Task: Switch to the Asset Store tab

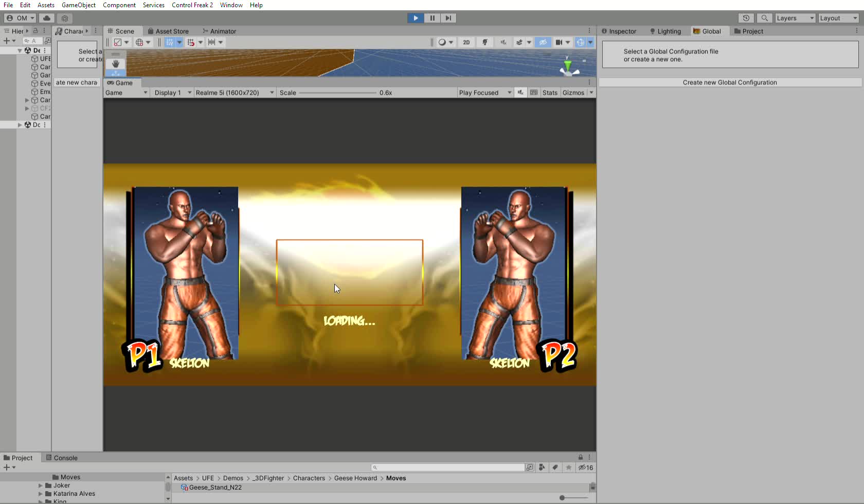Action: click(168, 31)
